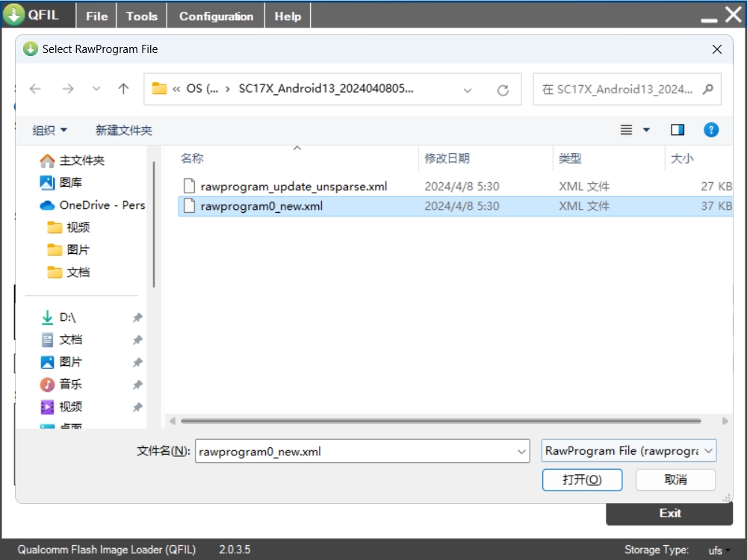Change the view layout icon

pyautogui.click(x=626, y=129)
